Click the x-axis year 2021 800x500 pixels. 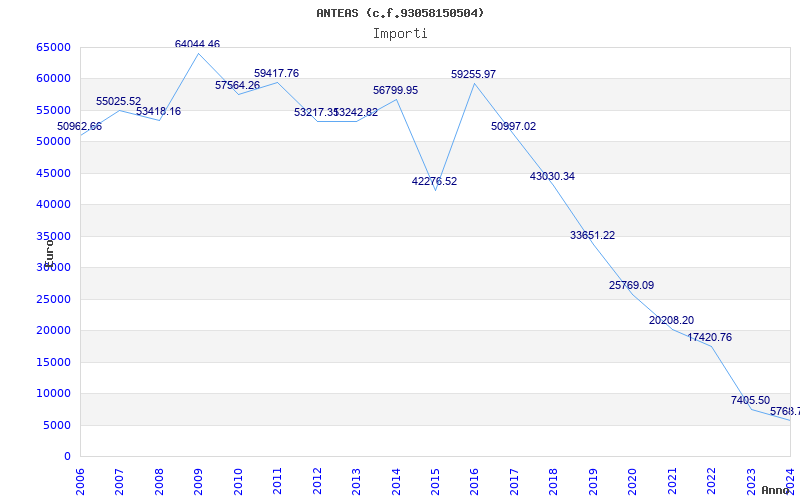672,481
